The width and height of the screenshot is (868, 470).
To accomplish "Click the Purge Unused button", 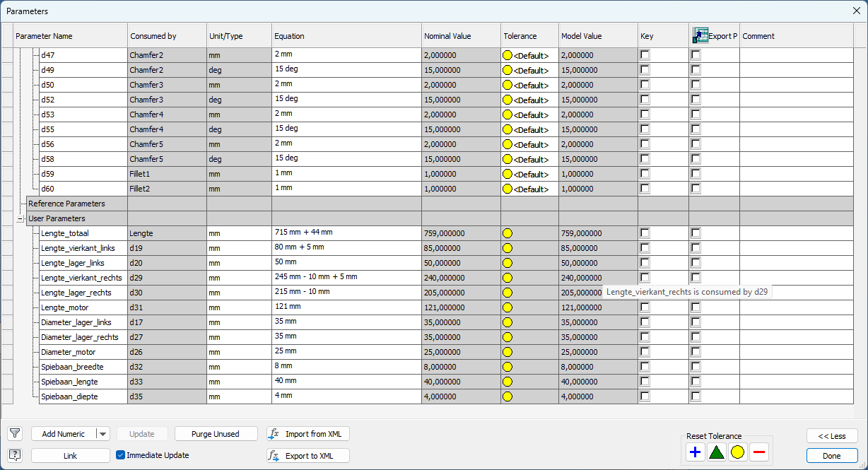I will click(216, 433).
